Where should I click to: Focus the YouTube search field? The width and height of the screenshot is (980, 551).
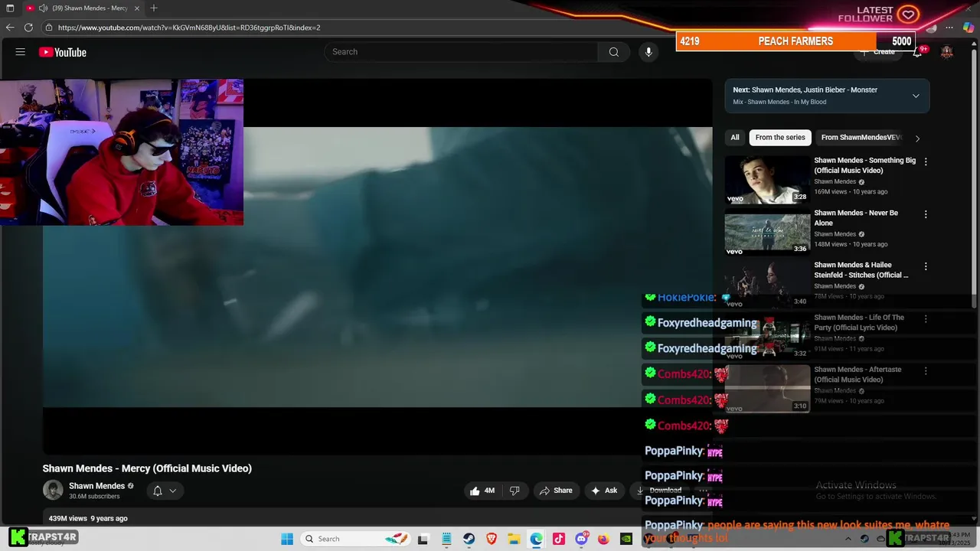[461, 52]
